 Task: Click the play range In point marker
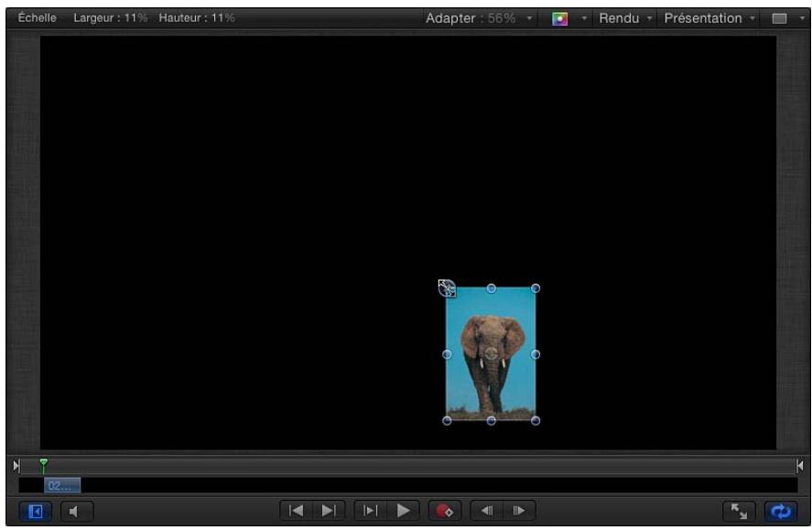pos(16,466)
